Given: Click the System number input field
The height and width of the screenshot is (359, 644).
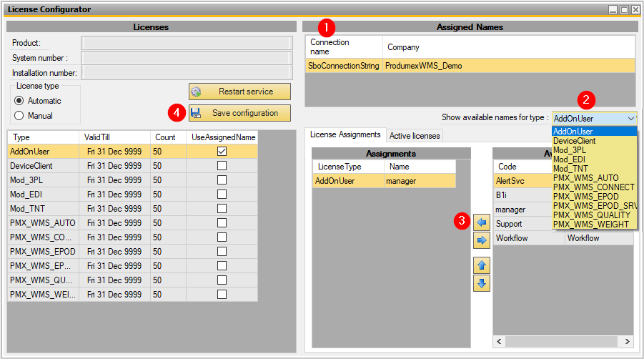Looking at the screenshot, I should (186, 58).
